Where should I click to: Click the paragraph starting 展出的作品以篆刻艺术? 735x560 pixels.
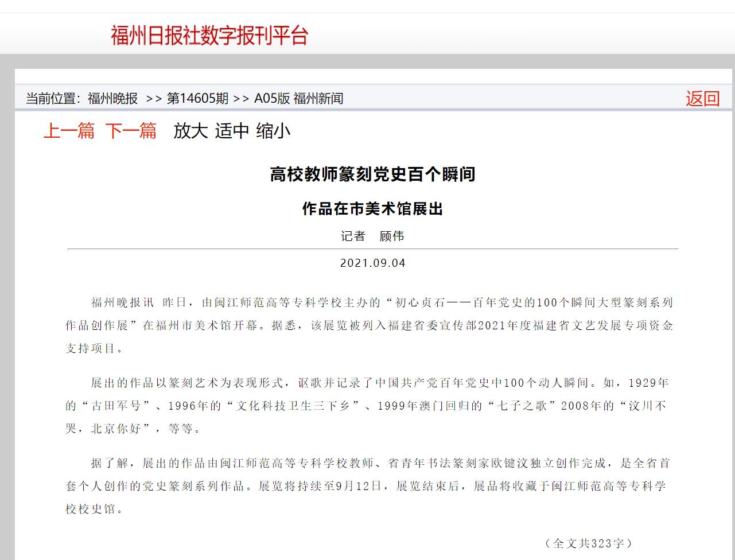click(x=367, y=406)
